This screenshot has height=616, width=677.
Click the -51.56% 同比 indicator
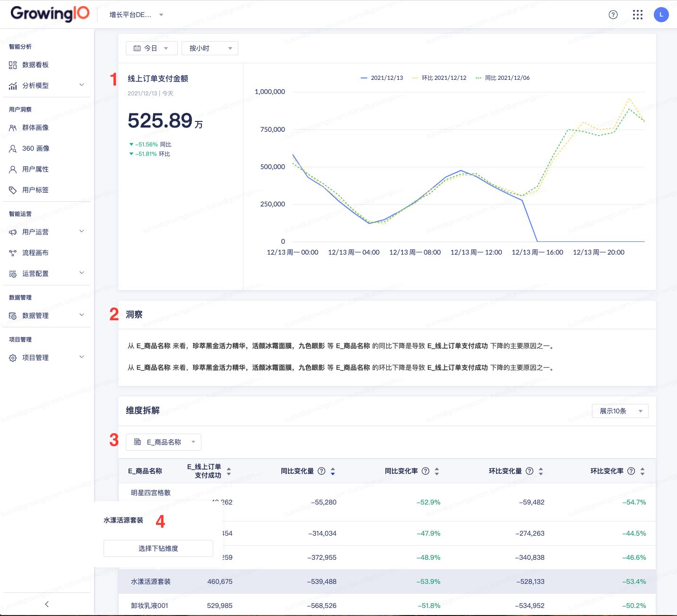point(150,145)
